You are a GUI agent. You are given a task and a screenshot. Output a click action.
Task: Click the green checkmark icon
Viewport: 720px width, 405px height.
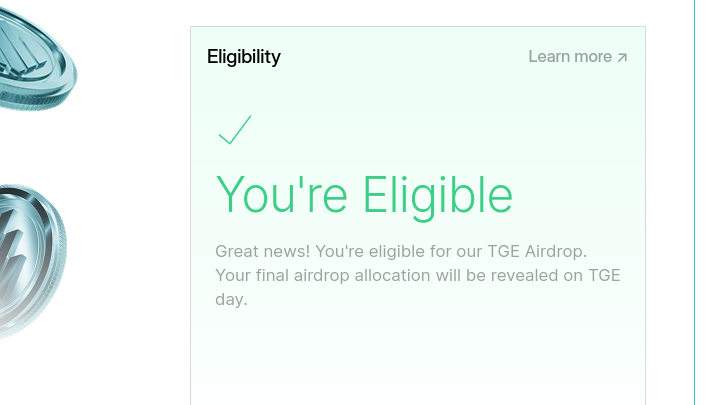tap(234, 130)
